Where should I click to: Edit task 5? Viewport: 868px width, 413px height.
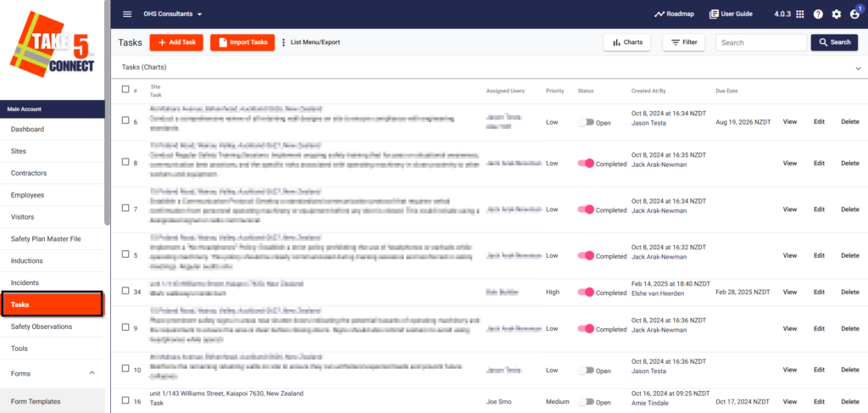point(819,256)
